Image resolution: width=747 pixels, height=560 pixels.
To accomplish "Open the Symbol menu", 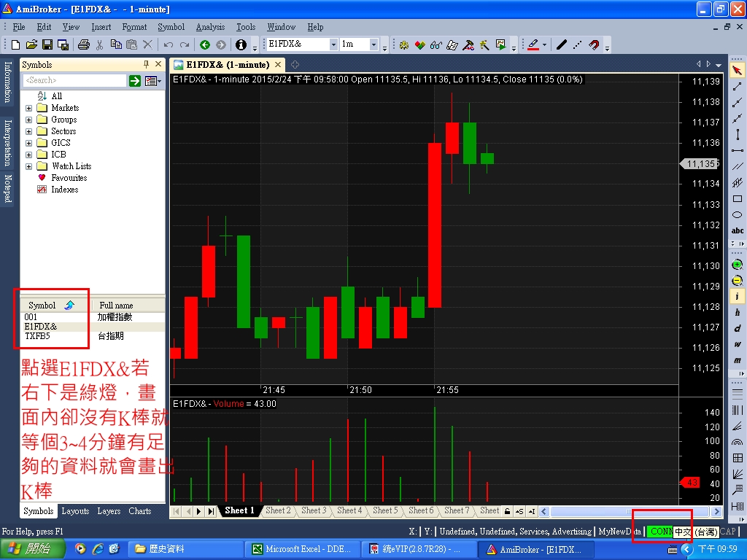I will [x=171, y=27].
